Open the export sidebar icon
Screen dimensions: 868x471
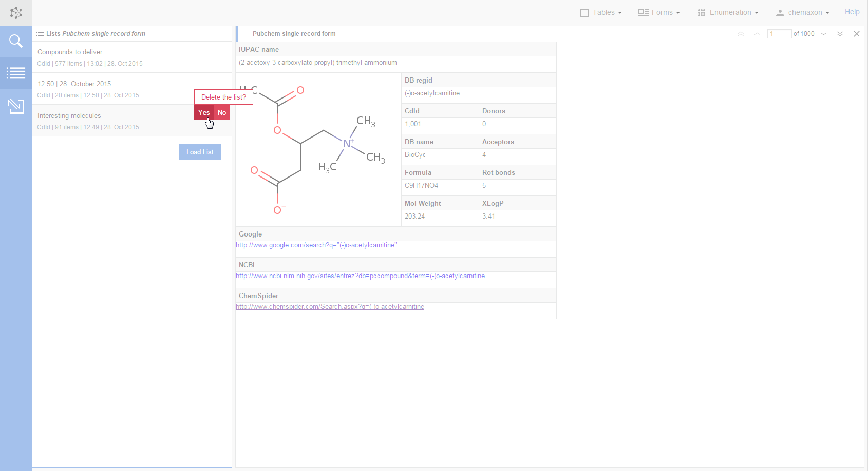[16, 106]
